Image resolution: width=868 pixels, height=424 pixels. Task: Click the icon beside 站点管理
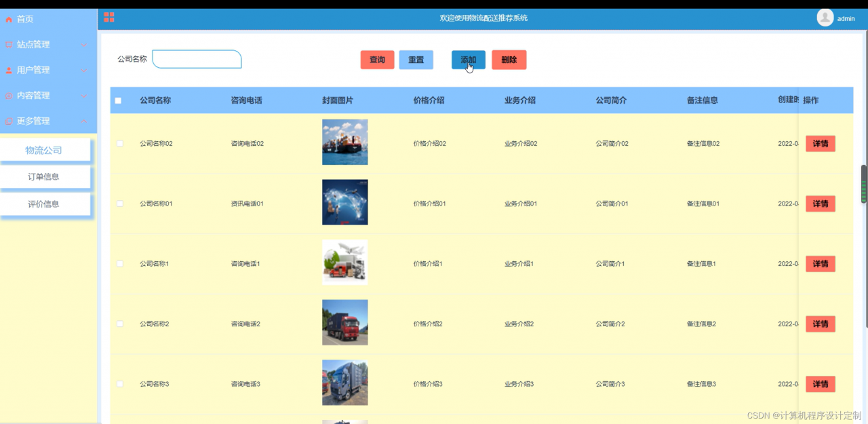[9, 45]
